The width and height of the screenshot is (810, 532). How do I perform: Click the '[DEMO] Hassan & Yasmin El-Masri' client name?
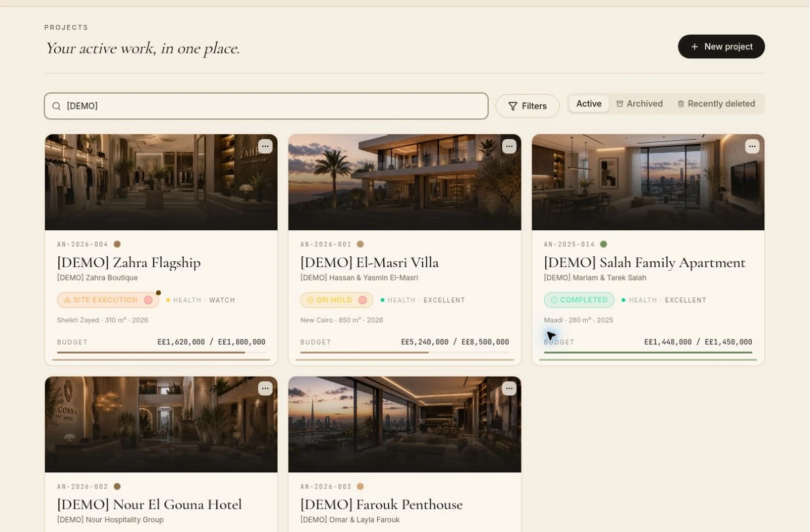click(x=359, y=277)
